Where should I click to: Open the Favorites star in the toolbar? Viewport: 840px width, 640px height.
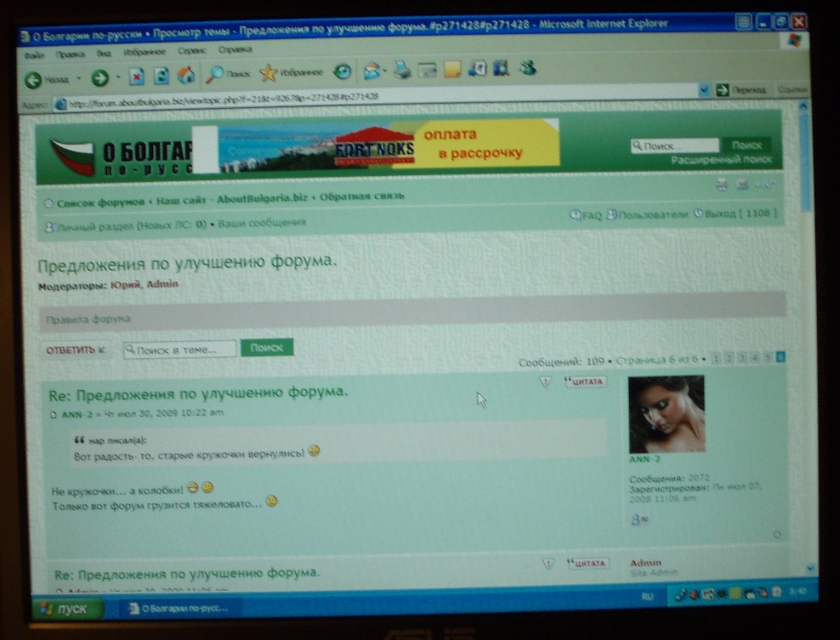click(268, 73)
